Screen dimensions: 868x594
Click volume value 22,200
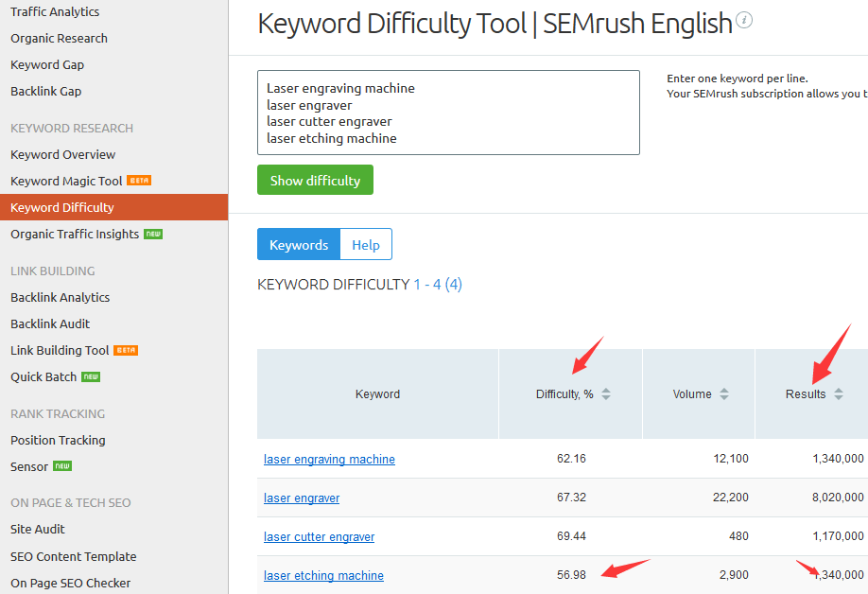point(731,498)
